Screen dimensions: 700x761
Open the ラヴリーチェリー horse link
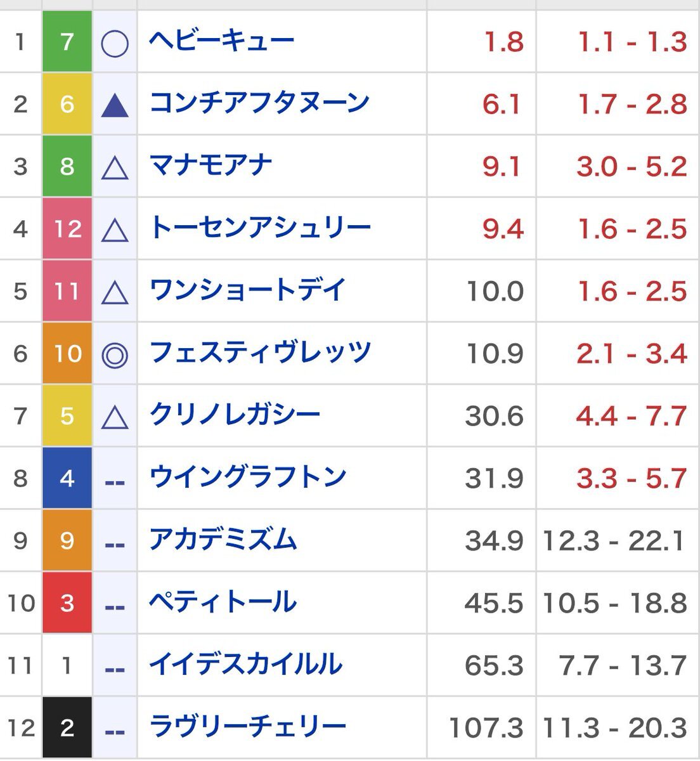coord(248,727)
